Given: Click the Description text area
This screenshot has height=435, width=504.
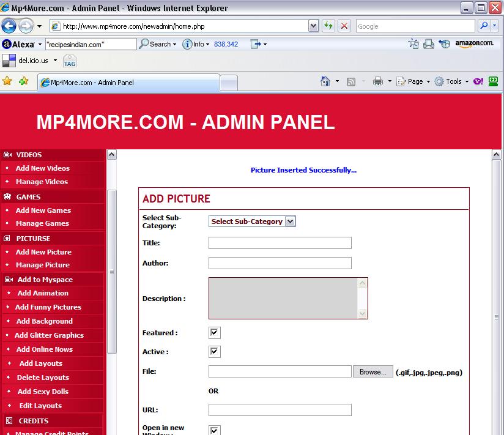Looking at the screenshot, I should [288, 299].
